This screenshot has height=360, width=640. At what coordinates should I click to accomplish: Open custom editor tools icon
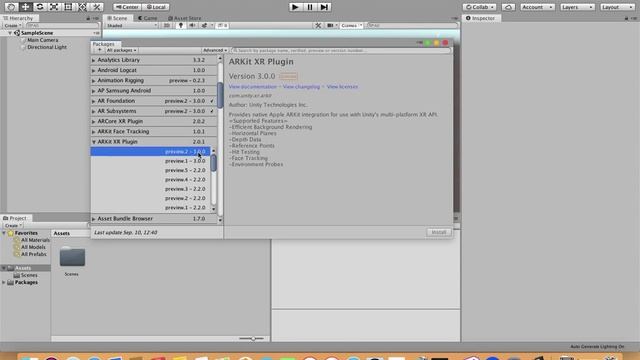[97, 7]
